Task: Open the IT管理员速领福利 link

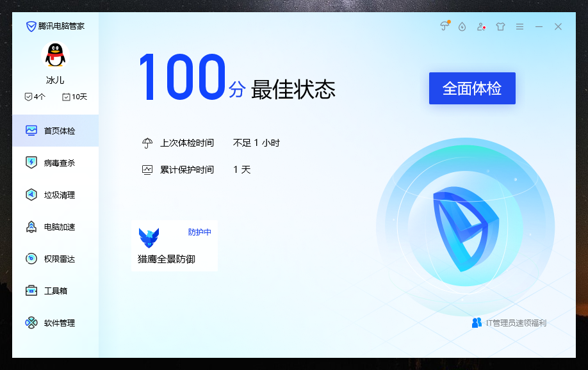Action: (516, 323)
